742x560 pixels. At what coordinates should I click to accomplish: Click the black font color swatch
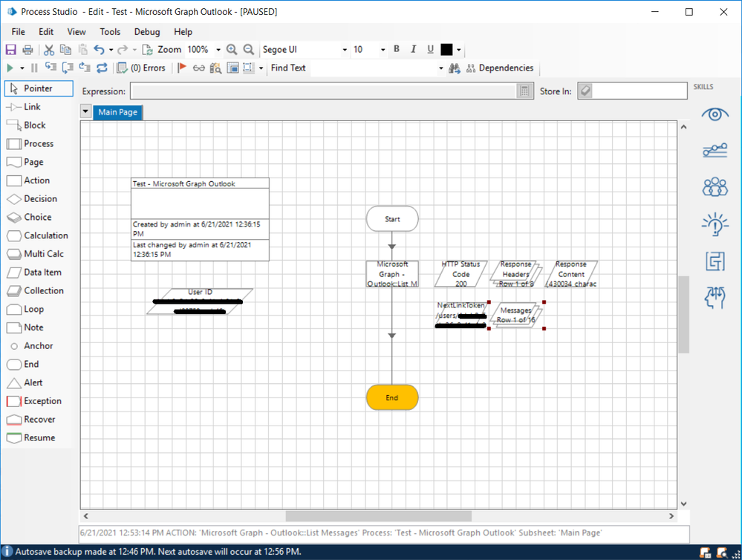(x=446, y=49)
